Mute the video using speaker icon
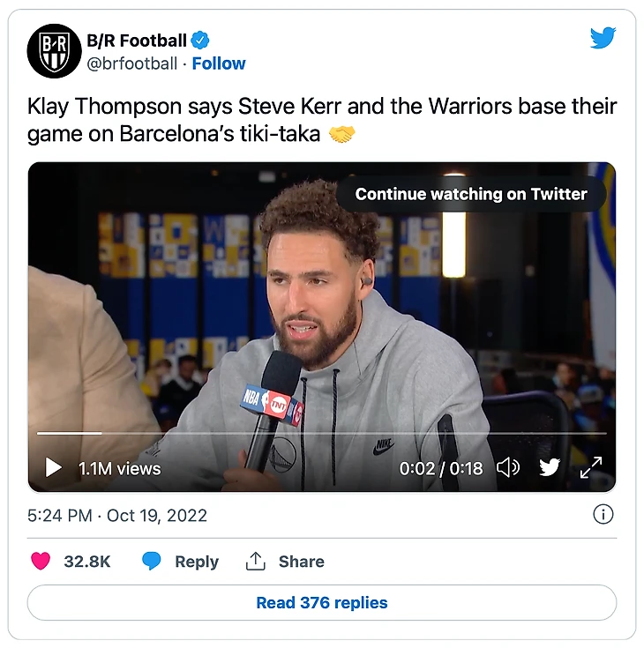644x648 pixels. point(508,467)
